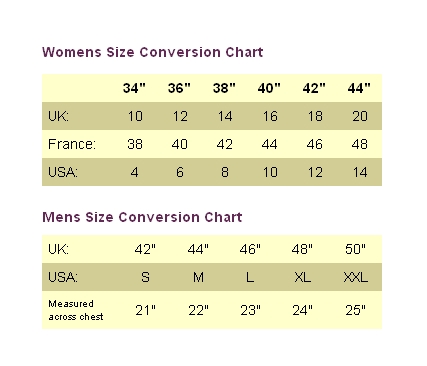Viewport: 427px width, 366px height.
Task: Select France size 48 cell
Action: 360,144
